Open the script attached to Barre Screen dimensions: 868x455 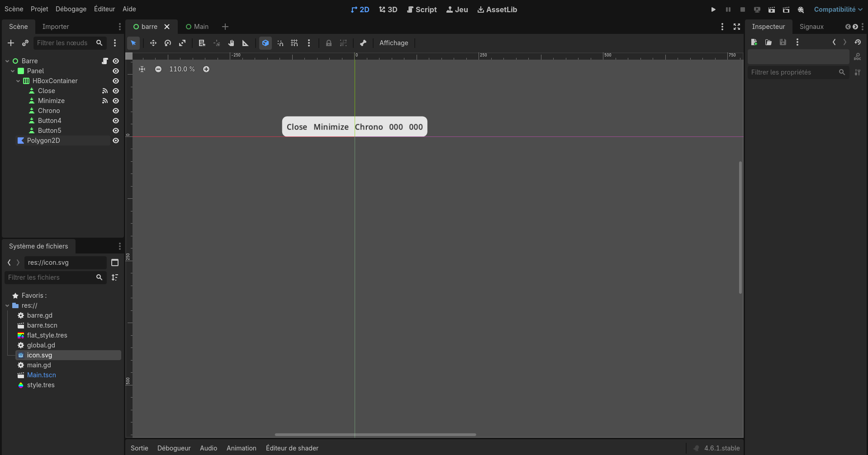105,61
